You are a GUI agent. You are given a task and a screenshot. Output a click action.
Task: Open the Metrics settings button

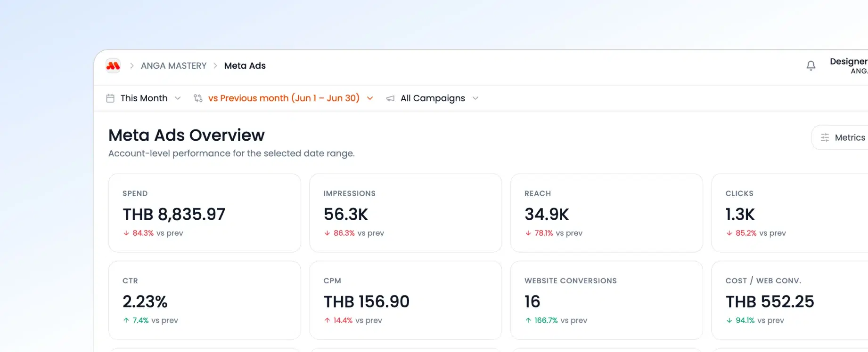pyautogui.click(x=840, y=137)
